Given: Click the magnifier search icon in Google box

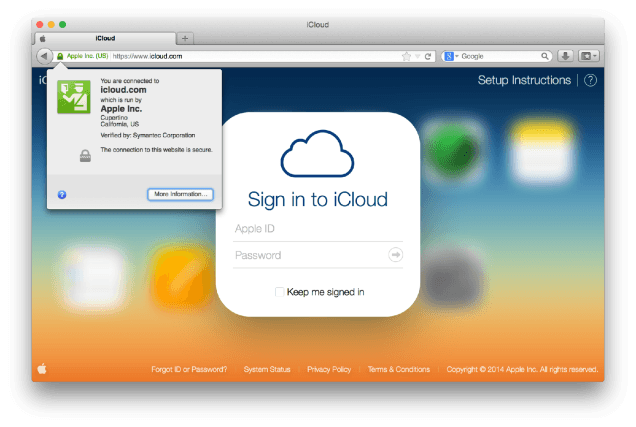Looking at the screenshot, I should coord(545,56).
